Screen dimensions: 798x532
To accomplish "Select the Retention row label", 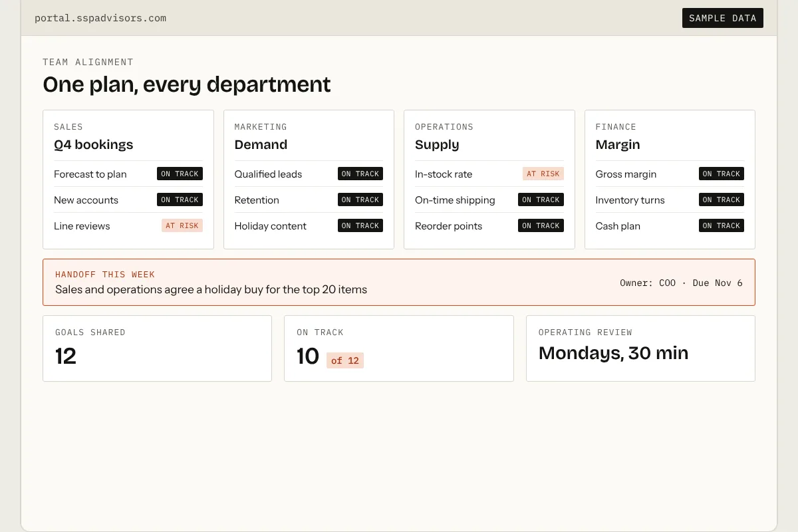I will point(257,199).
